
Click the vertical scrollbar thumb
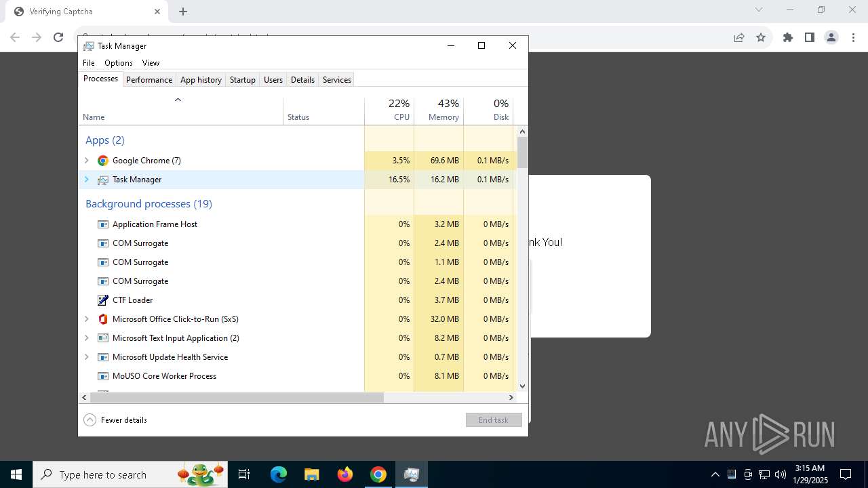[522, 152]
